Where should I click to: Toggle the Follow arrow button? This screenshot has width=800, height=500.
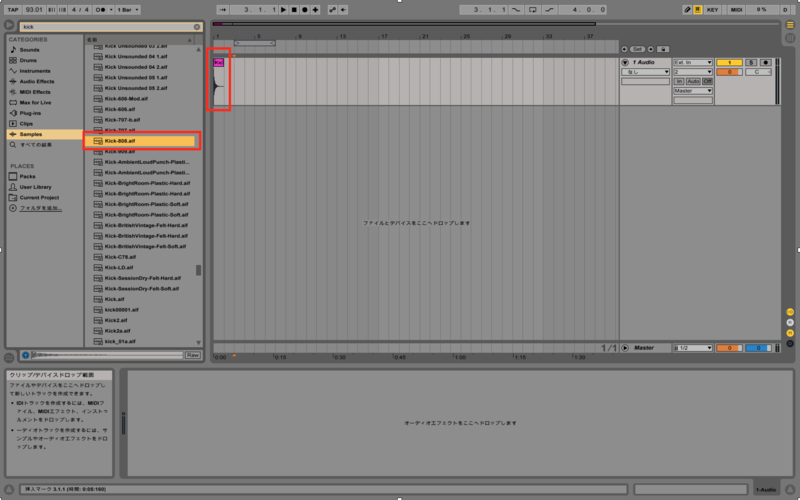point(222,10)
